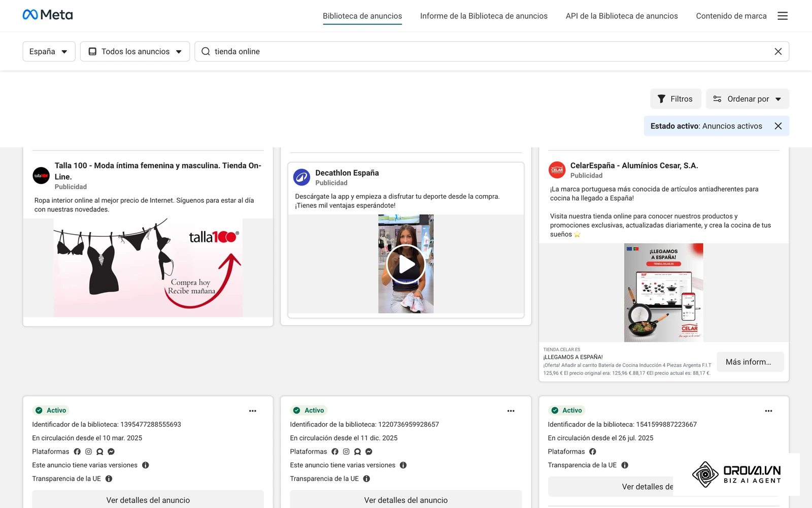The image size is (812, 508).
Task: Open the Decathlon España advertiser name link
Action: (x=347, y=173)
